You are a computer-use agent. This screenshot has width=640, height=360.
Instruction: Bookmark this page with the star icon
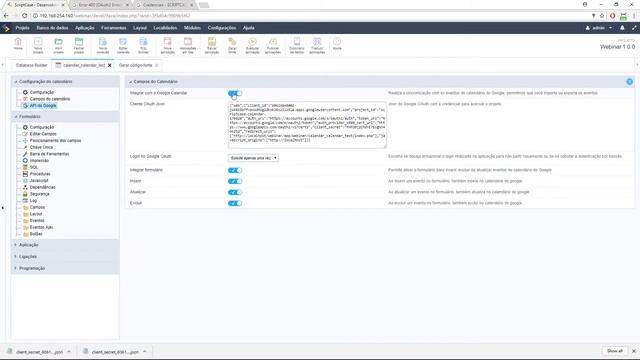pyautogui.click(x=602, y=16)
